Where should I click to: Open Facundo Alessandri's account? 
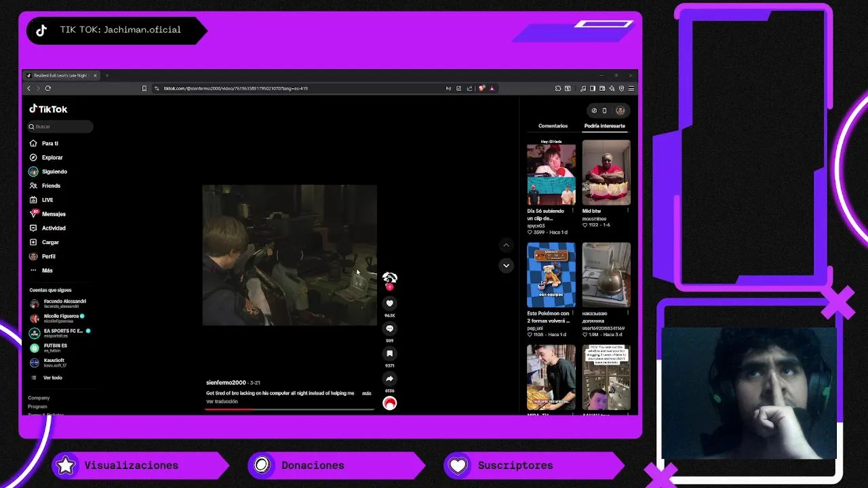click(x=58, y=304)
